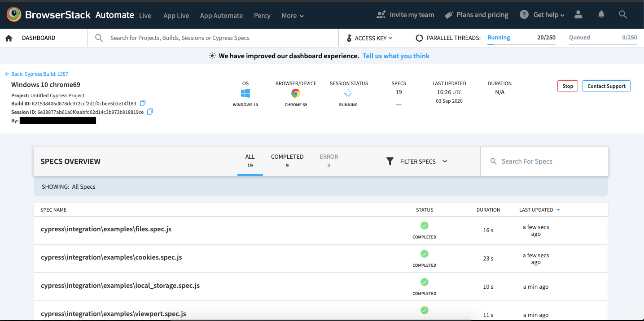Copy the Build ID using its copy icon
The height and width of the screenshot is (321, 644).
[143, 103]
